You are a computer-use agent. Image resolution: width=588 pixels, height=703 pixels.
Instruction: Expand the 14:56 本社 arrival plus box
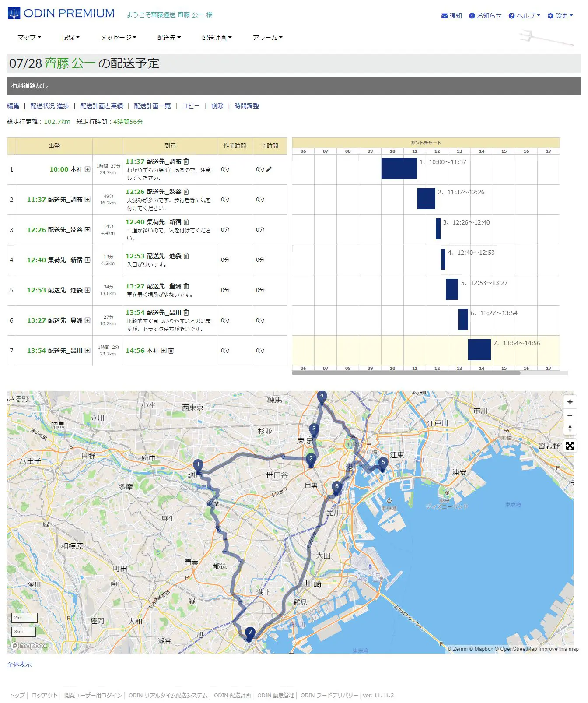[164, 351]
